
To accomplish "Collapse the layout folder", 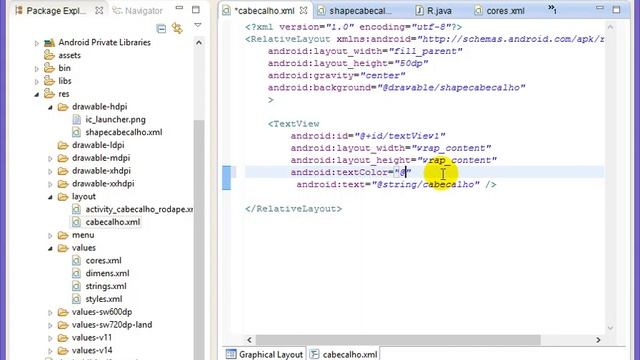I will click(50, 197).
